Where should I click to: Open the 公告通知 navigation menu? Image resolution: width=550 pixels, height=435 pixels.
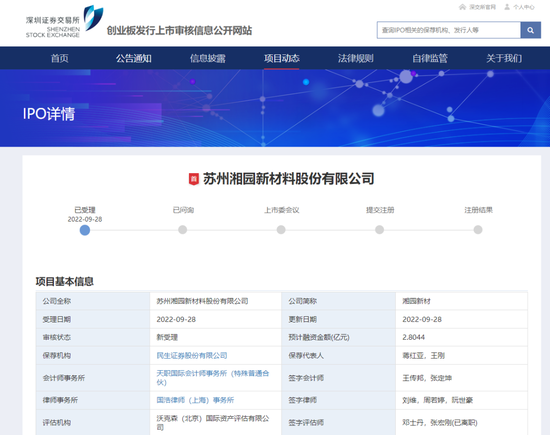pos(134,58)
